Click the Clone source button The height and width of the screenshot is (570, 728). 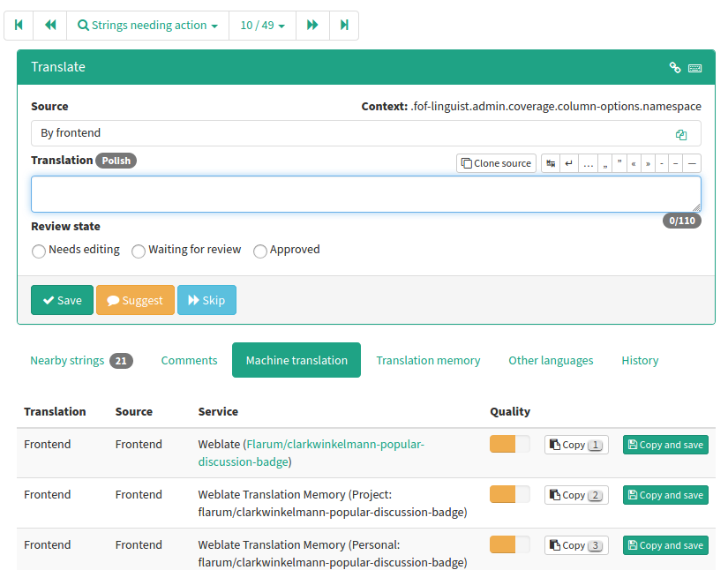pyautogui.click(x=496, y=163)
